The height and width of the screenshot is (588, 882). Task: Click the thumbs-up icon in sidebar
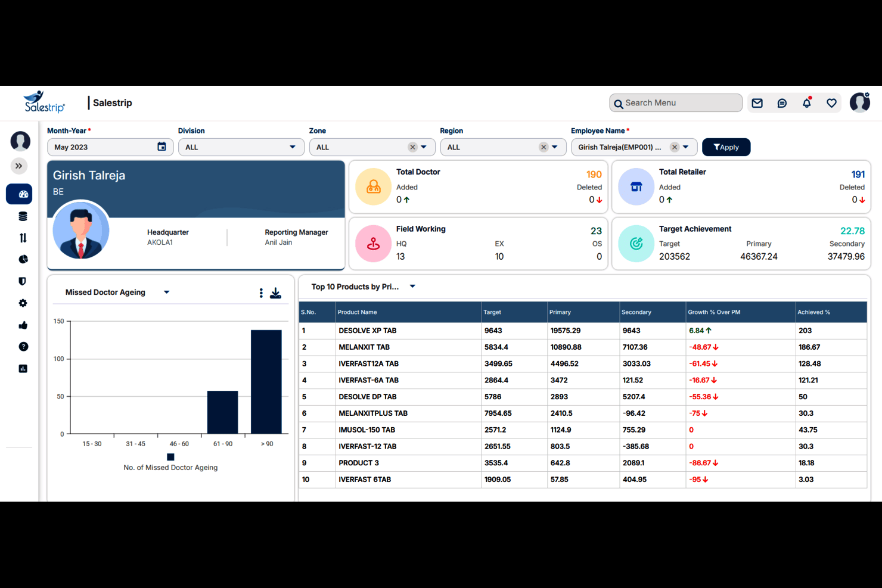click(x=23, y=325)
